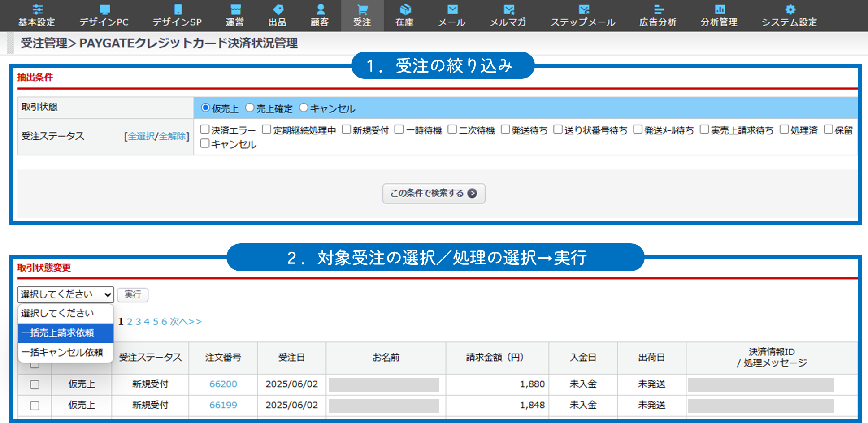Screen dimensions: 868x423
Task: Open the 受注 menu tab
Action: click(x=362, y=16)
